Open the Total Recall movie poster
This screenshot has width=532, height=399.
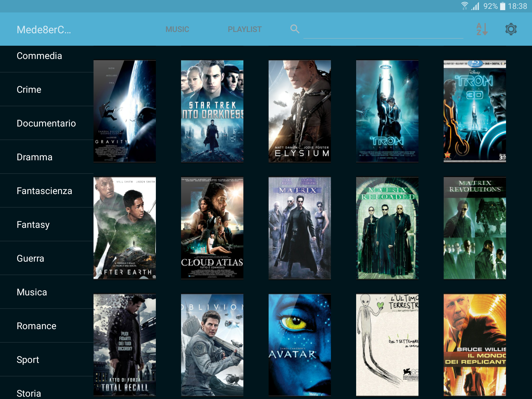(x=125, y=345)
